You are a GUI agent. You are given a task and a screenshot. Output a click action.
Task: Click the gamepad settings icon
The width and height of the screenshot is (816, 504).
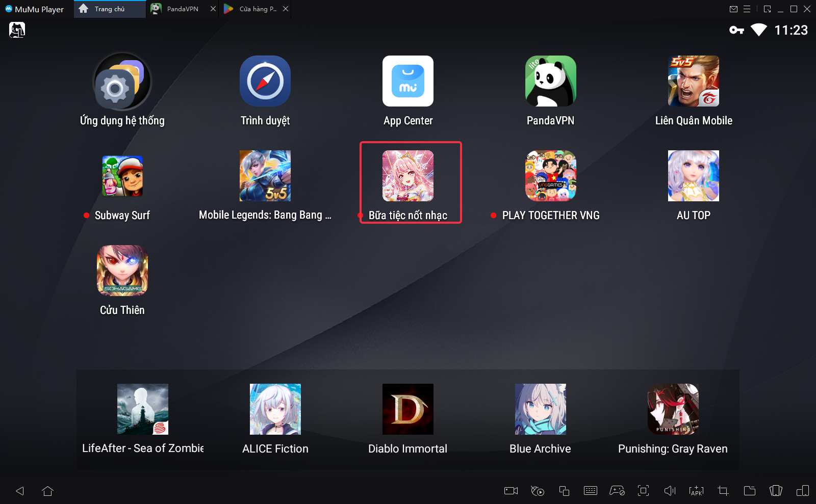tap(617, 491)
